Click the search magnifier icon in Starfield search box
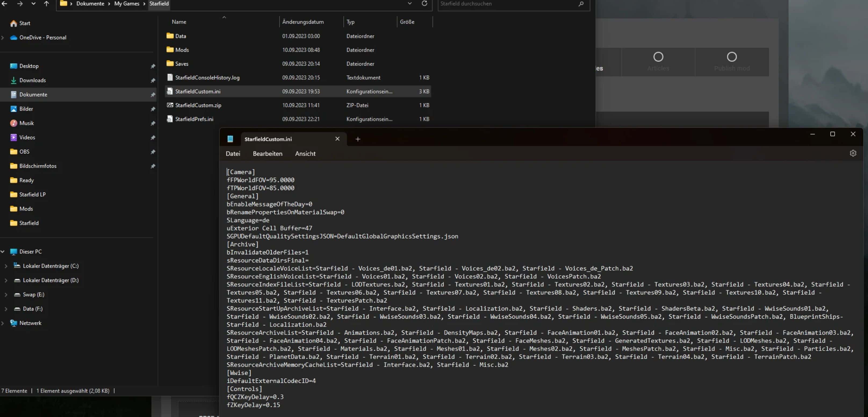868x417 pixels. (581, 4)
